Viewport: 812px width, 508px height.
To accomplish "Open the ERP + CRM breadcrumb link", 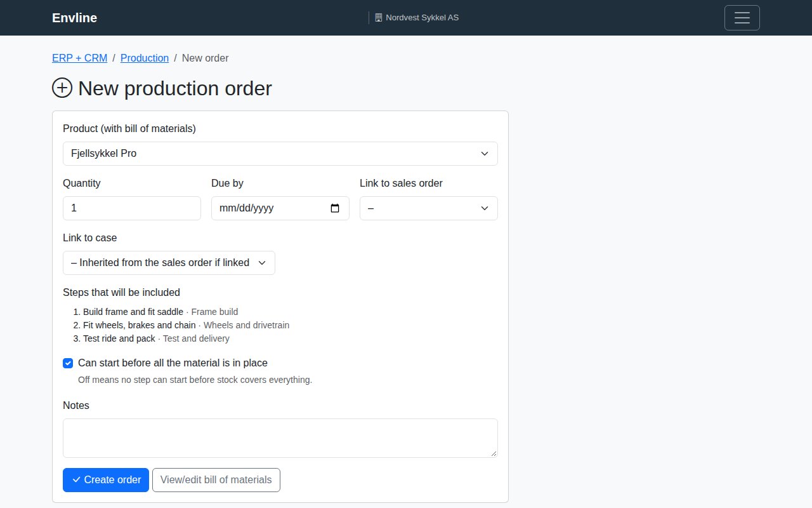I will 79,58.
